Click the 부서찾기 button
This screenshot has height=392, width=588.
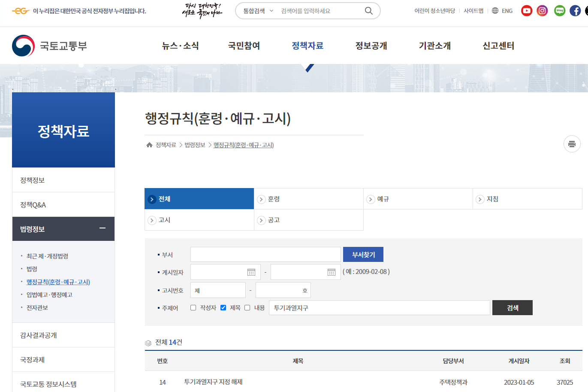(363, 255)
